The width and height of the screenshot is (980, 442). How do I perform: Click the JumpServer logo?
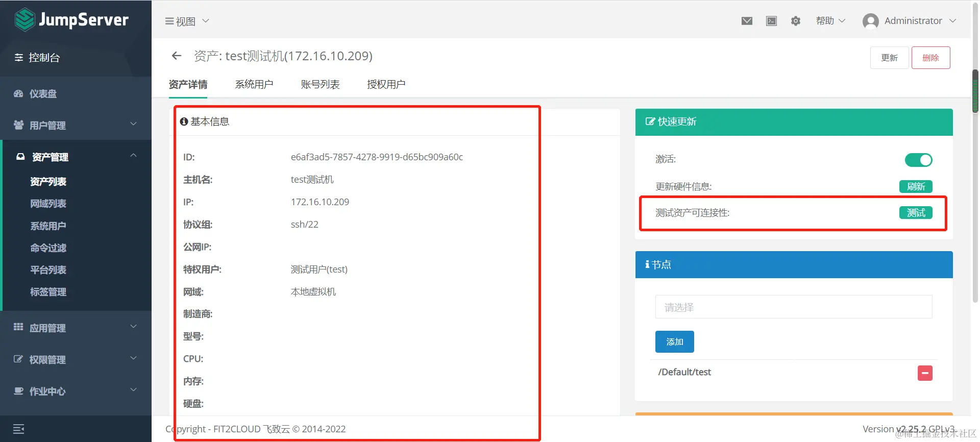click(71, 20)
